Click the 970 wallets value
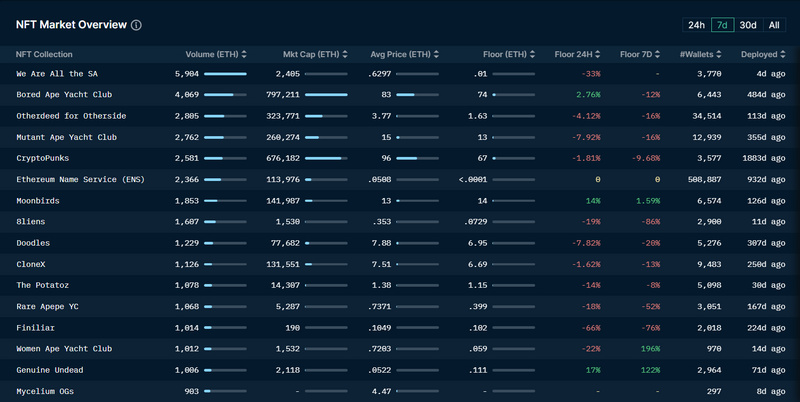This screenshot has width=800, height=402. [714, 349]
